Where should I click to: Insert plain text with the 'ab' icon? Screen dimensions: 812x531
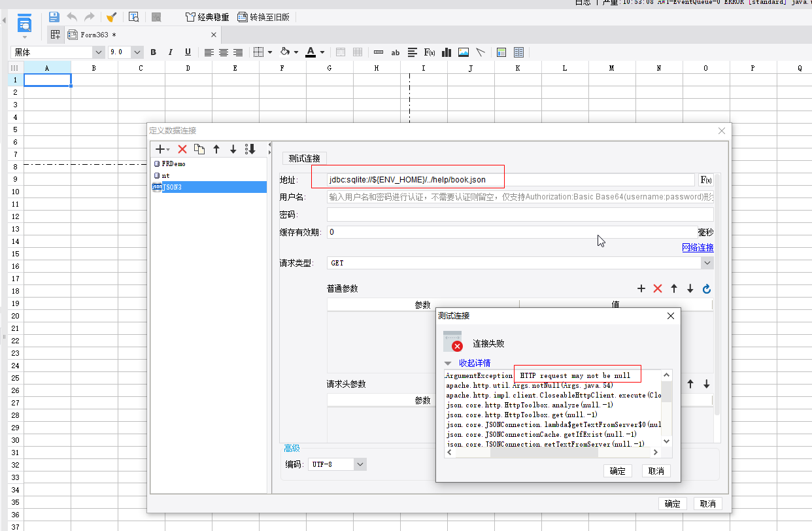tap(396, 52)
